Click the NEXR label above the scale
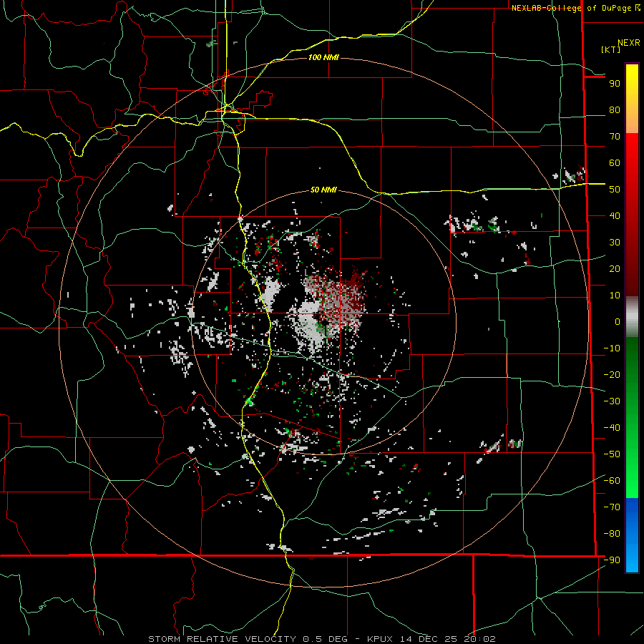 tap(629, 43)
